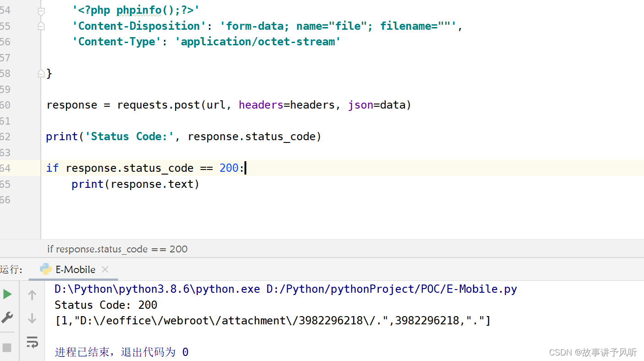The width and height of the screenshot is (644, 361).
Task: Toggle fold marker beside Content-Disposition line
Action: click(x=41, y=26)
